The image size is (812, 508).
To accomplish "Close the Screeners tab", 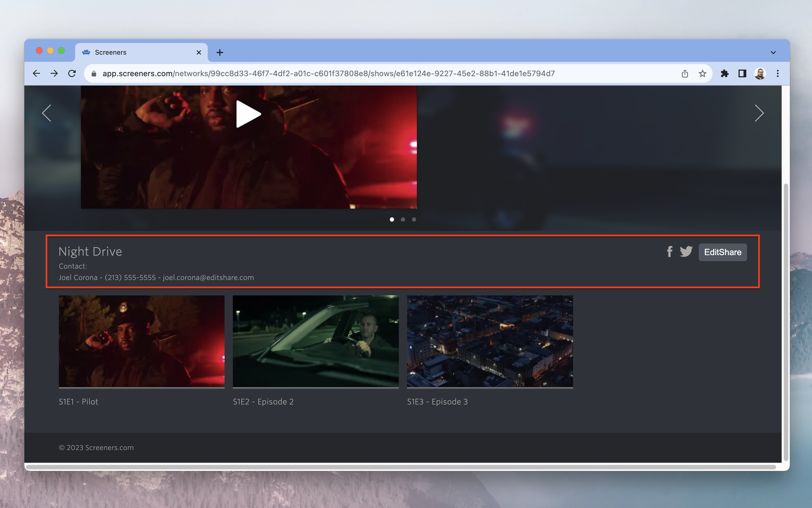I will click(x=199, y=52).
